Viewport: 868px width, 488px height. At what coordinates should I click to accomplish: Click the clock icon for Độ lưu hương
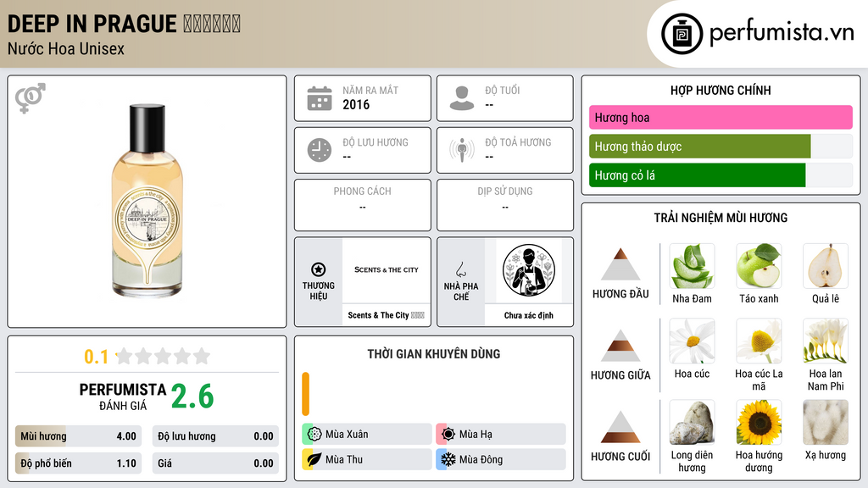point(320,150)
